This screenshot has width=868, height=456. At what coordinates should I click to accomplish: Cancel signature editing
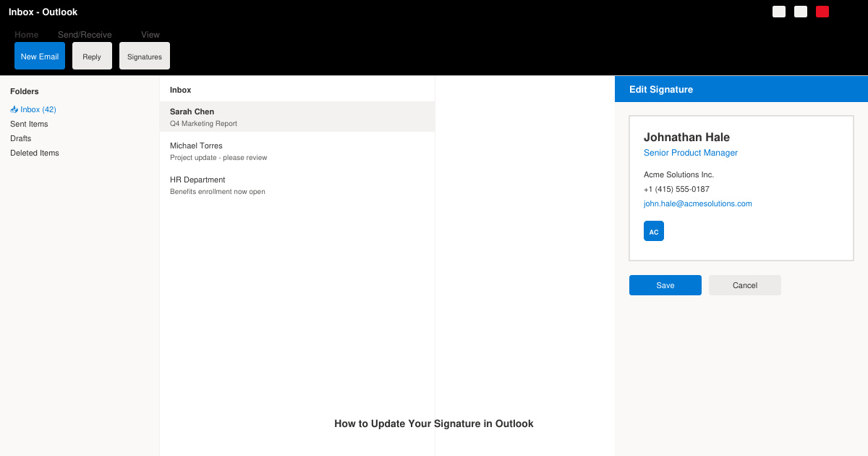click(x=745, y=285)
